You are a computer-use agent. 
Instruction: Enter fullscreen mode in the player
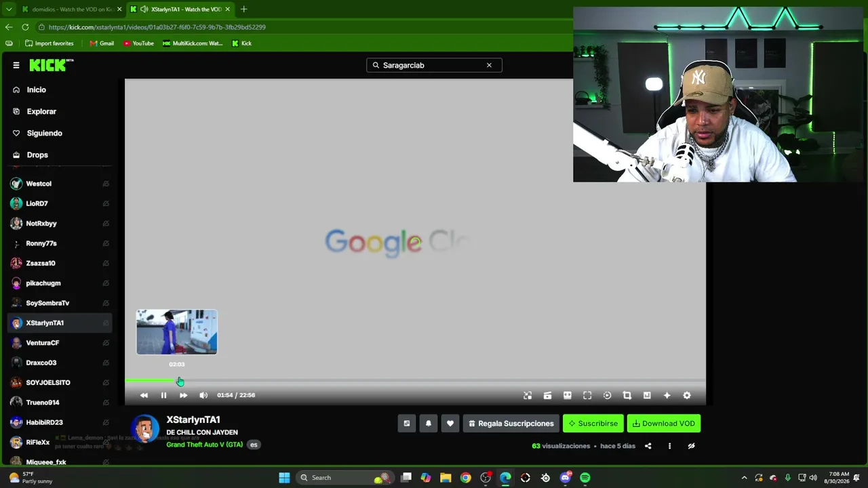click(x=587, y=395)
